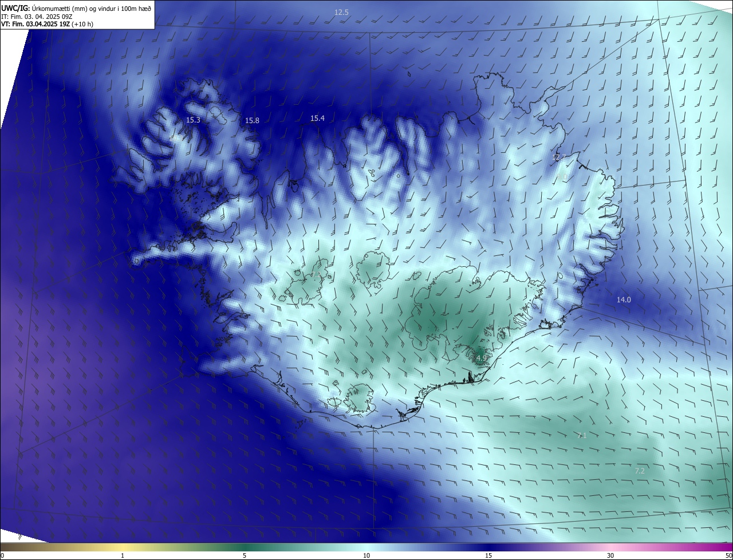This screenshot has width=733, height=560.
Task: Click the 15.3 value over the Westfjords
Action: [193, 120]
